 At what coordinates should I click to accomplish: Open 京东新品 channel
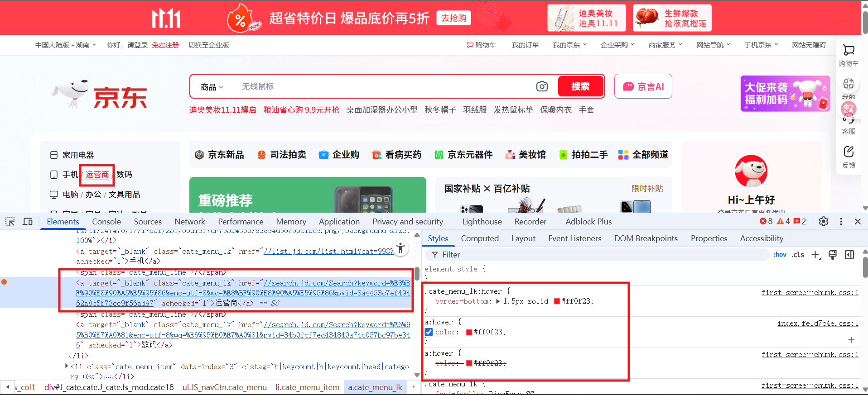coord(219,155)
